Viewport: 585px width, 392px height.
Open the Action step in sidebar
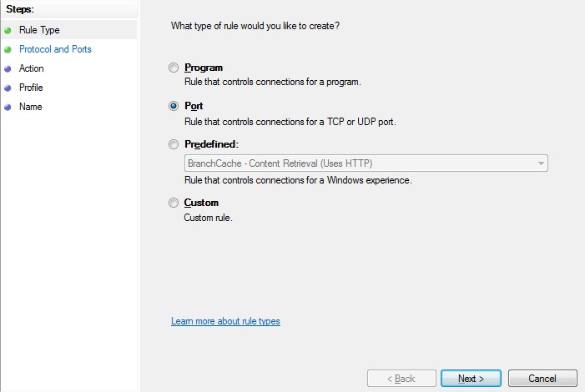pyautogui.click(x=32, y=68)
